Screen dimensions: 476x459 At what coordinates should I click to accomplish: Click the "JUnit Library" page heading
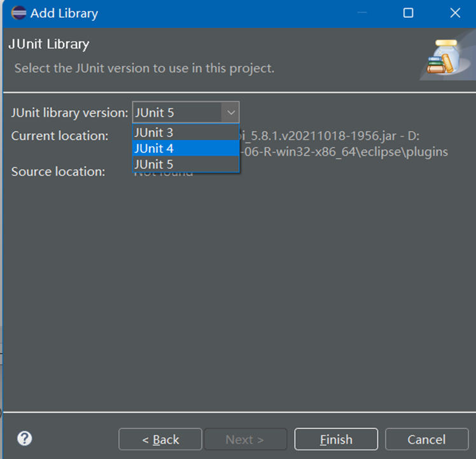(x=48, y=44)
